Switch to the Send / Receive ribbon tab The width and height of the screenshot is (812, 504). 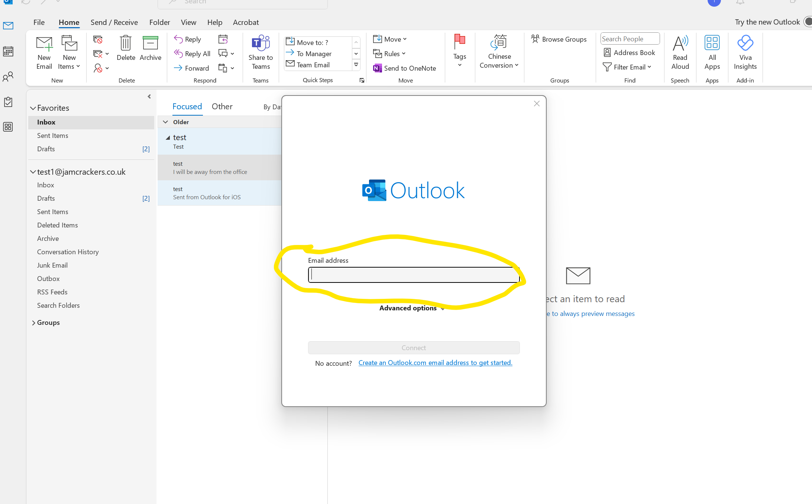point(114,22)
